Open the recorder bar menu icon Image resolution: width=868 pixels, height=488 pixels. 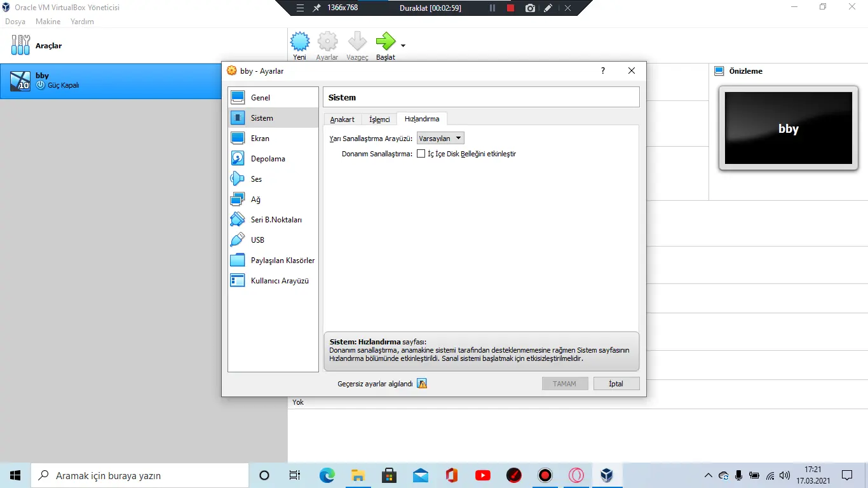[301, 8]
